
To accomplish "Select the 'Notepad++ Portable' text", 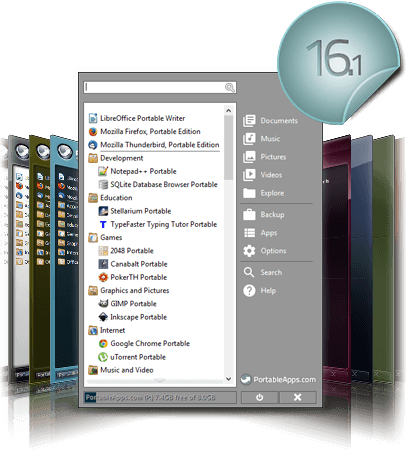I will pos(143,171).
